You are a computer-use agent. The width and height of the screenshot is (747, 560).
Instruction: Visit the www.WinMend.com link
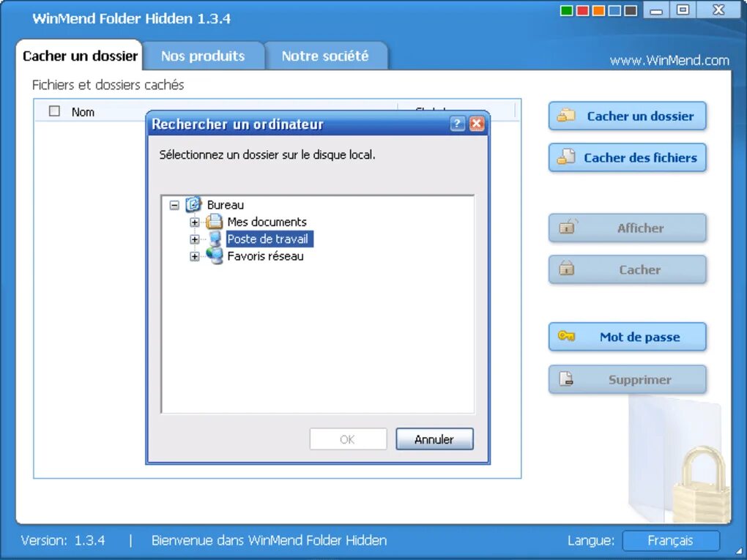click(x=669, y=61)
